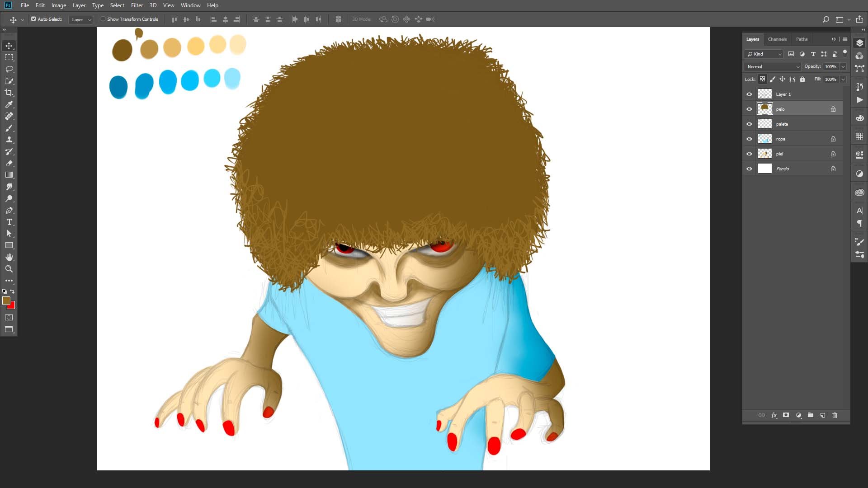Hide the piel layer
Viewport: 868px width, 488px height.
point(749,154)
